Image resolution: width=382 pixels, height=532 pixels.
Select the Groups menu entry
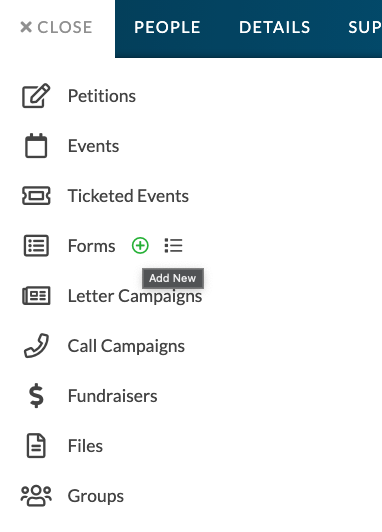96,496
